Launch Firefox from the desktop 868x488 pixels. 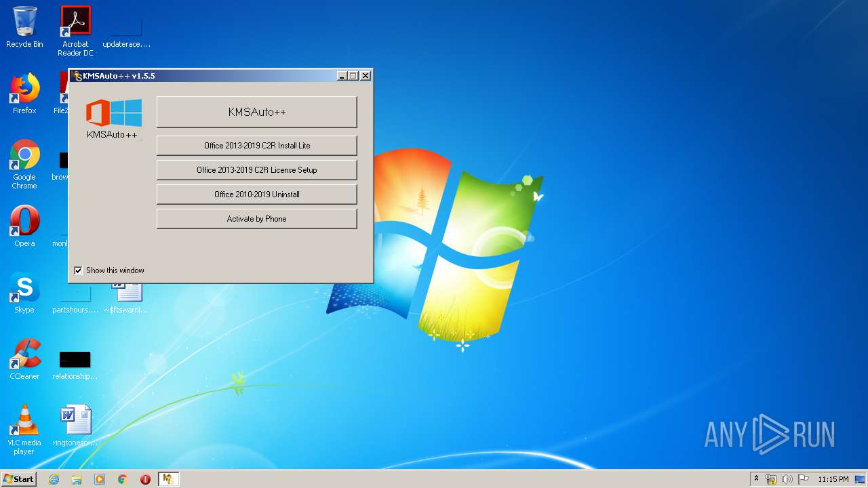24,94
